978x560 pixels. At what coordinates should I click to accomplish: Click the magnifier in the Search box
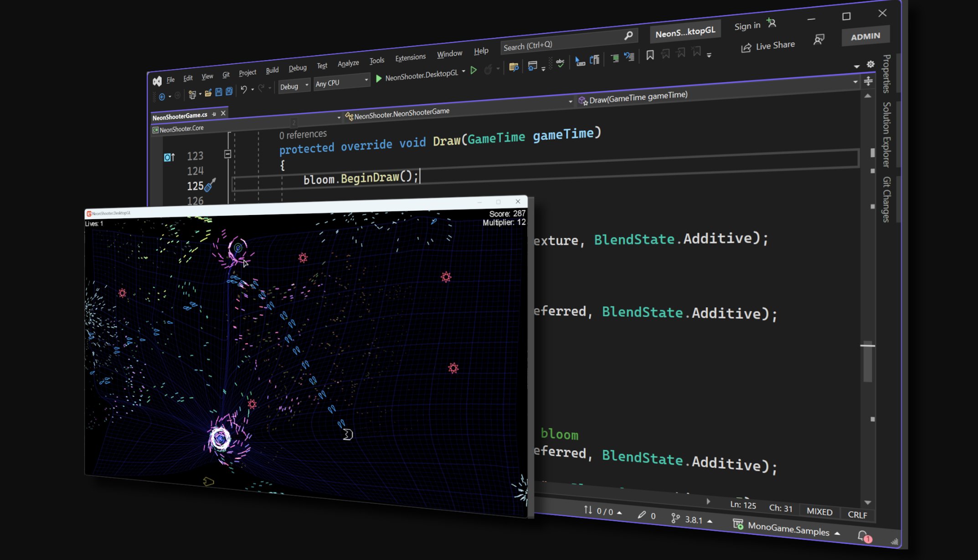point(628,36)
